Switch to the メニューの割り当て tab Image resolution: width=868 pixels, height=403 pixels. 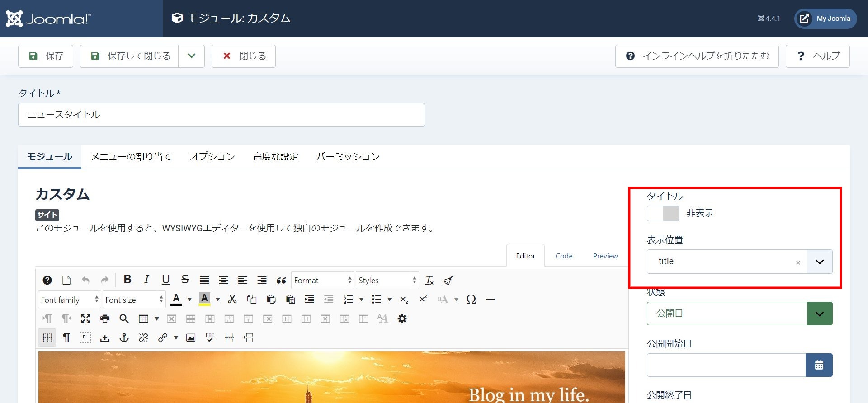131,157
